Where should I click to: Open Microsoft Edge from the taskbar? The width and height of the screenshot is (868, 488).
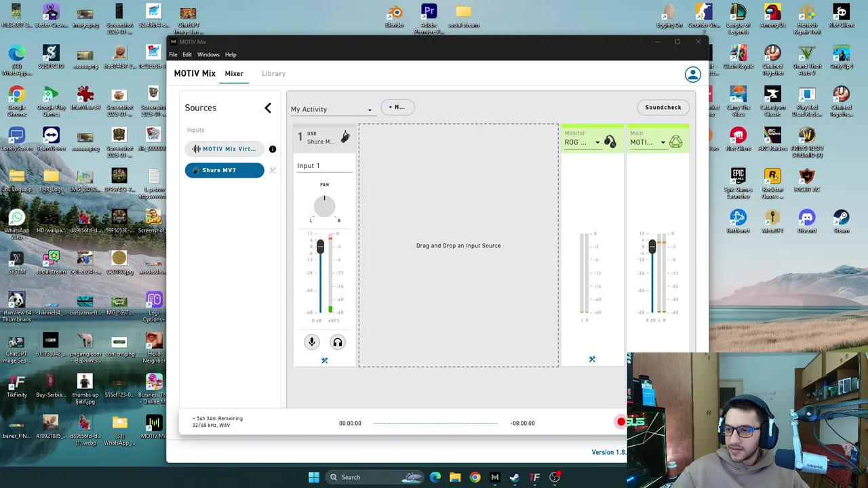(x=435, y=477)
